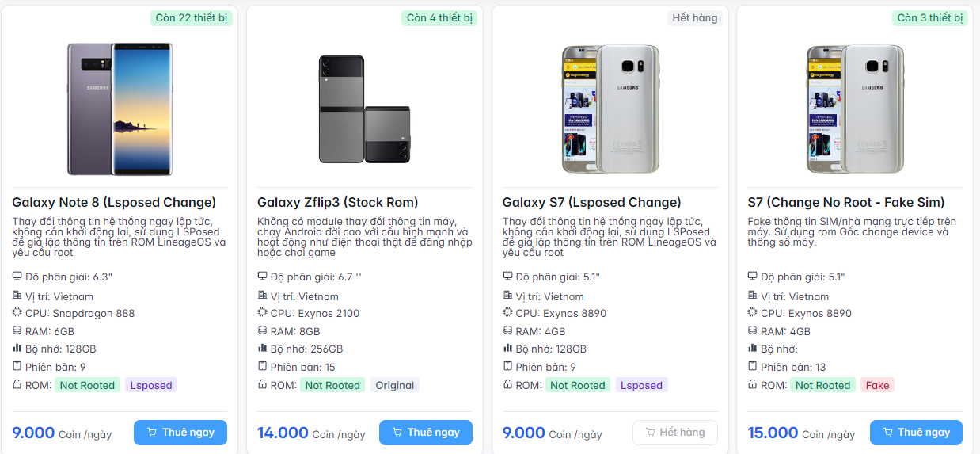Open the S7 Fake Sim phone image
Image resolution: width=980 pixels, height=454 pixels.
click(855, 109)
